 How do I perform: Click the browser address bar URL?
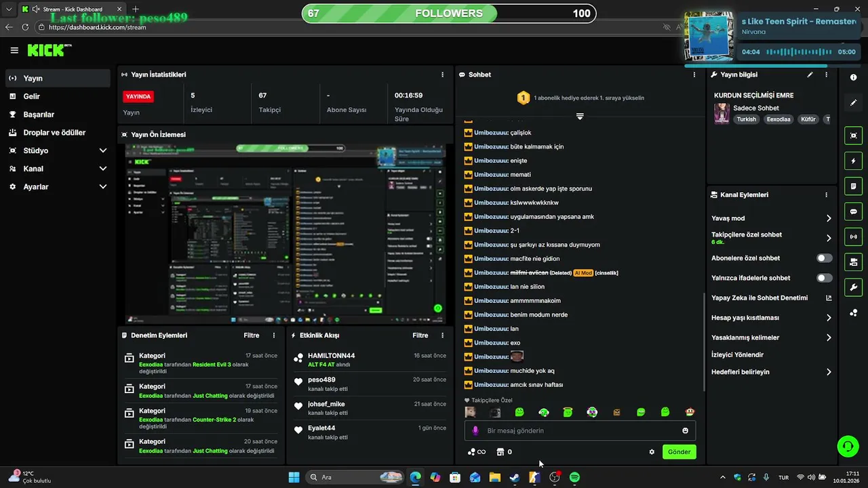click(97, 27)
